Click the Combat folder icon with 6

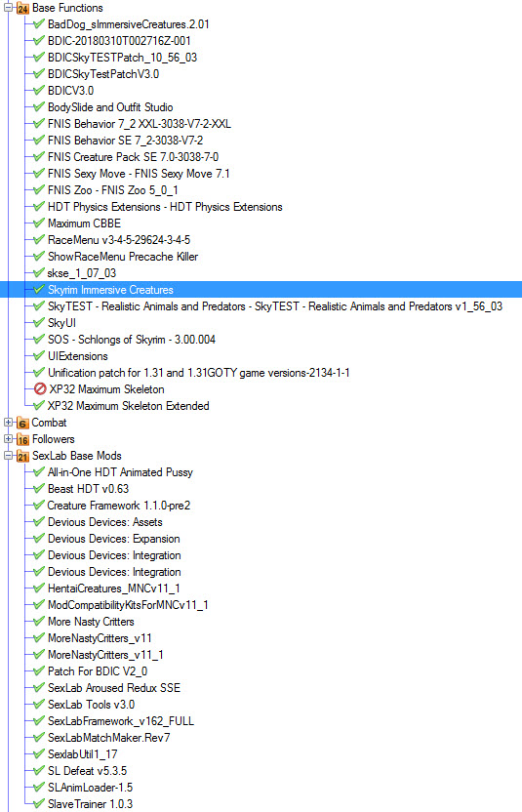22,424
